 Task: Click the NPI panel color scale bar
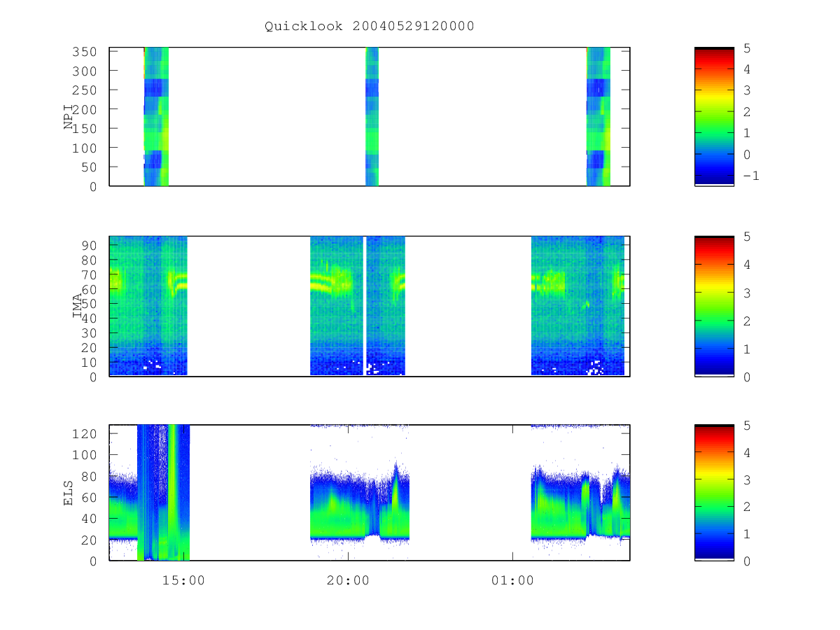tap(714, 117)
